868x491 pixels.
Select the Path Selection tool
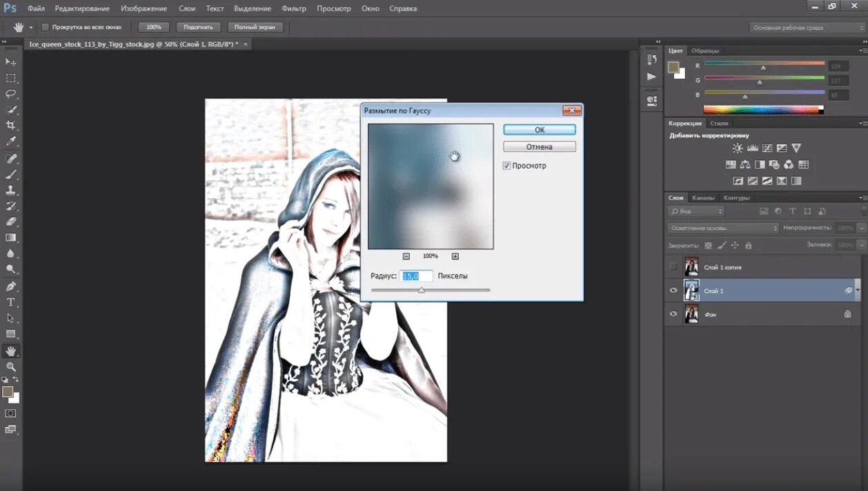pyautogui.click(x=11, y=318)
